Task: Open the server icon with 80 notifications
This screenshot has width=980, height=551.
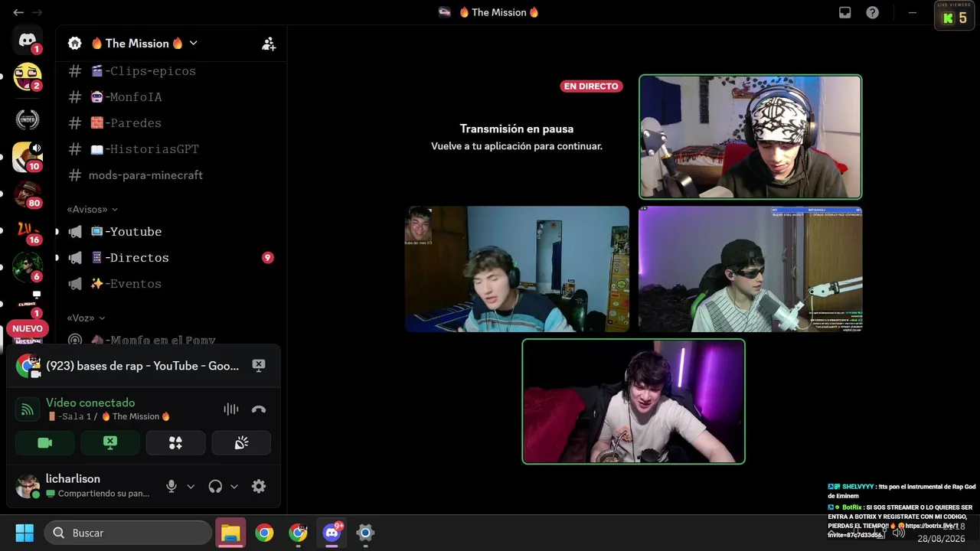Action: tap(28, 194)
